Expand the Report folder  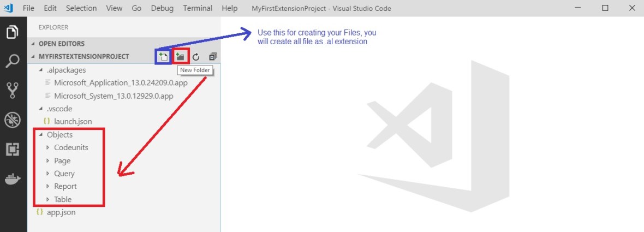pos(65,186)
